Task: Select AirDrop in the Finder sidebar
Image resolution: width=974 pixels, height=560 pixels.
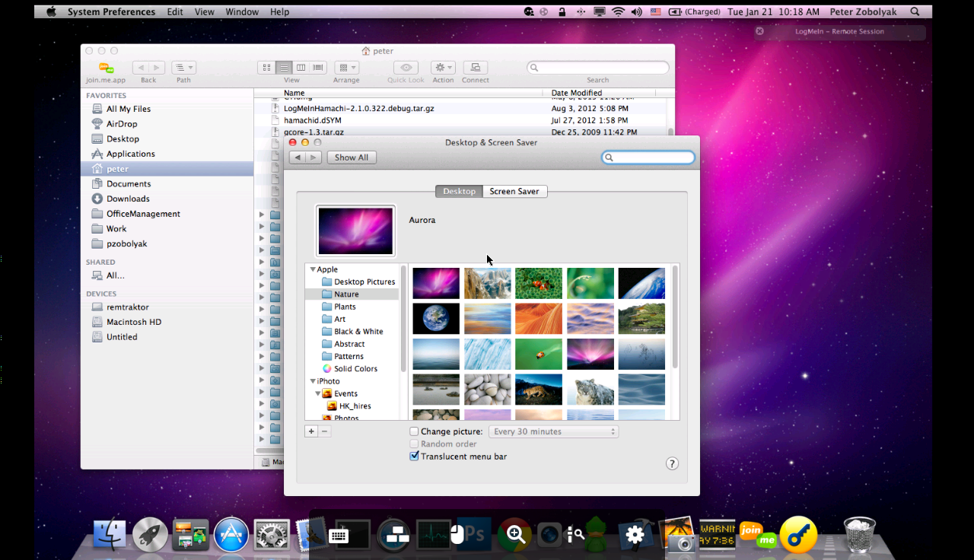Action: pyautogui.click(x=122, y=124)
